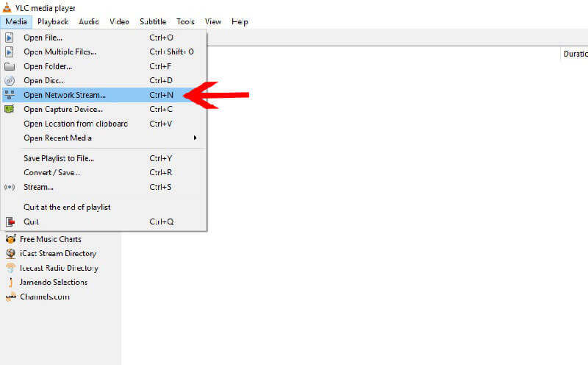Choose Convert / Save from menu
The image size is (588, 365).
(51, 173)
